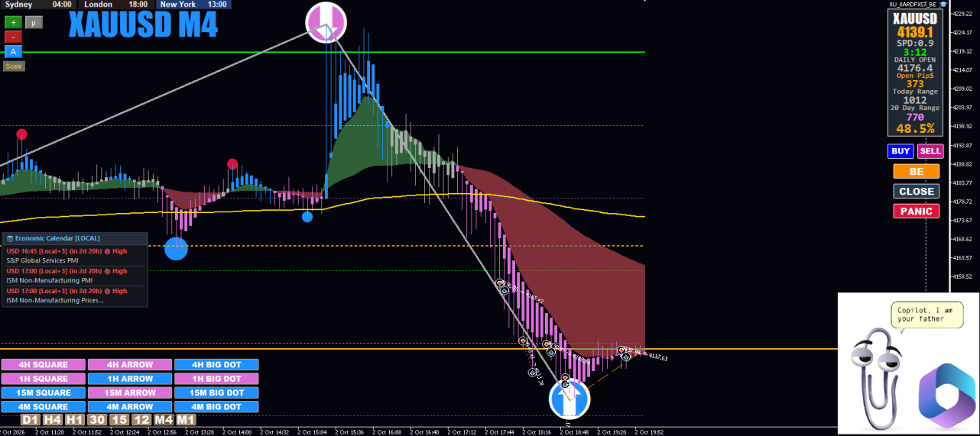Screen dimensions: 980x436
Task: Click the London 18:00 session clock
Action: point(117,5)
